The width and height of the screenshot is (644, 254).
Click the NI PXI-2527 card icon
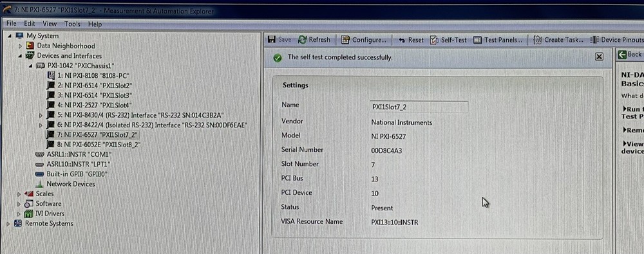[50, 105]
